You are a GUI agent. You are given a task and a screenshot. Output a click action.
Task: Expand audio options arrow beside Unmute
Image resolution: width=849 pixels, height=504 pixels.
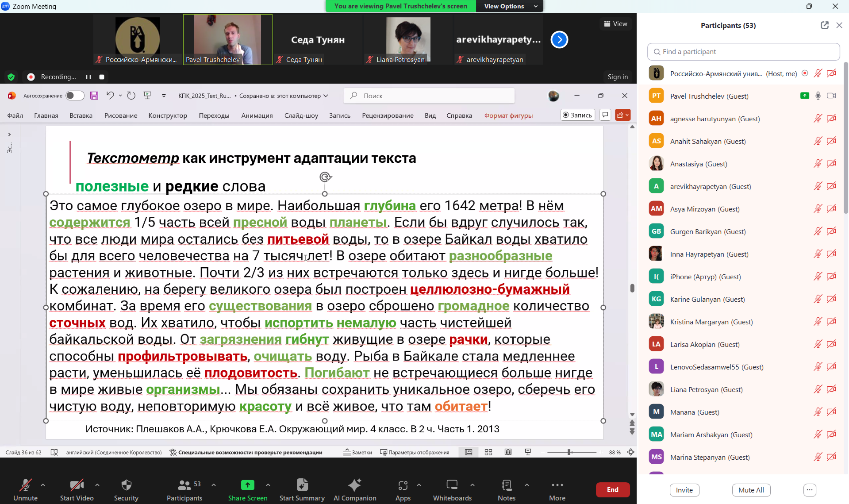[43, 485]
